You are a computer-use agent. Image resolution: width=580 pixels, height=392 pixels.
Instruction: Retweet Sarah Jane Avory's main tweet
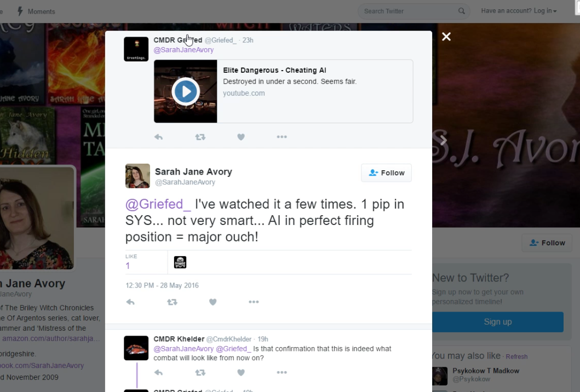[x=172, y=302]
